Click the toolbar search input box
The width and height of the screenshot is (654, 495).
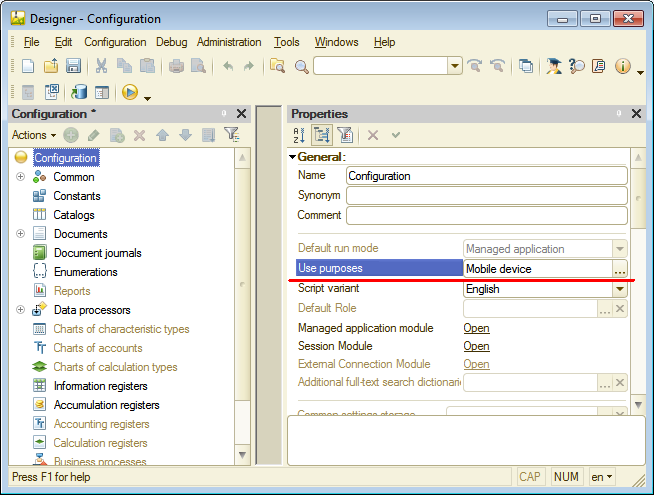pyautogui.click(x=381, y=66)
